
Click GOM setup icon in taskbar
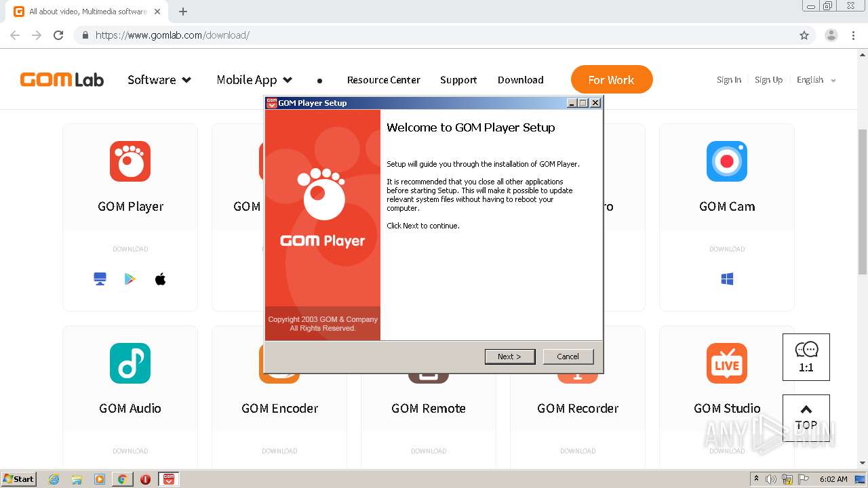[x=169, y=479]
